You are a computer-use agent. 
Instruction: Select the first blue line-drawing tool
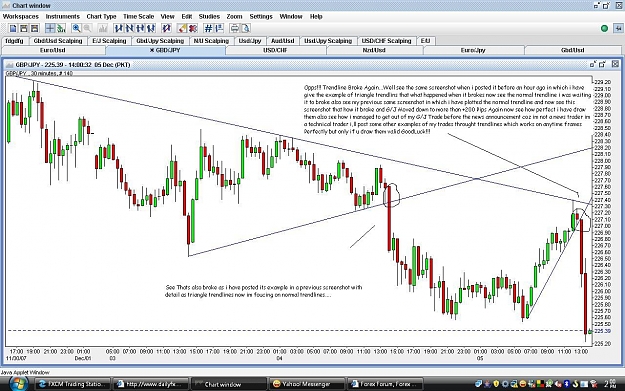tap(118, 28)
